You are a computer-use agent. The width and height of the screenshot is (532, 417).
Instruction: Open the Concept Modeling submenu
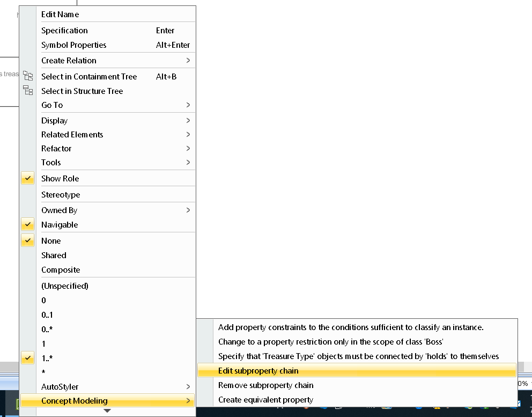pos(108,401)
